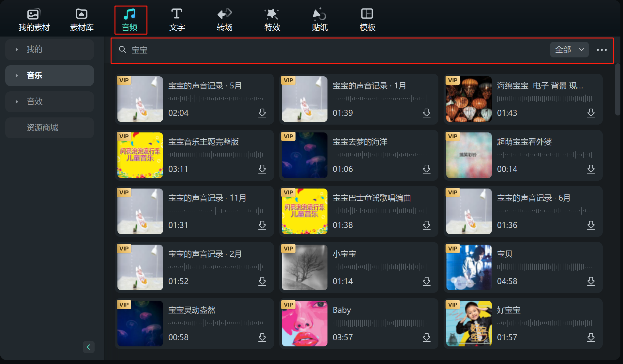This screenshot has height=364, width=623.
Task: Download the Baby audio track
Action: tap(427, 337)
